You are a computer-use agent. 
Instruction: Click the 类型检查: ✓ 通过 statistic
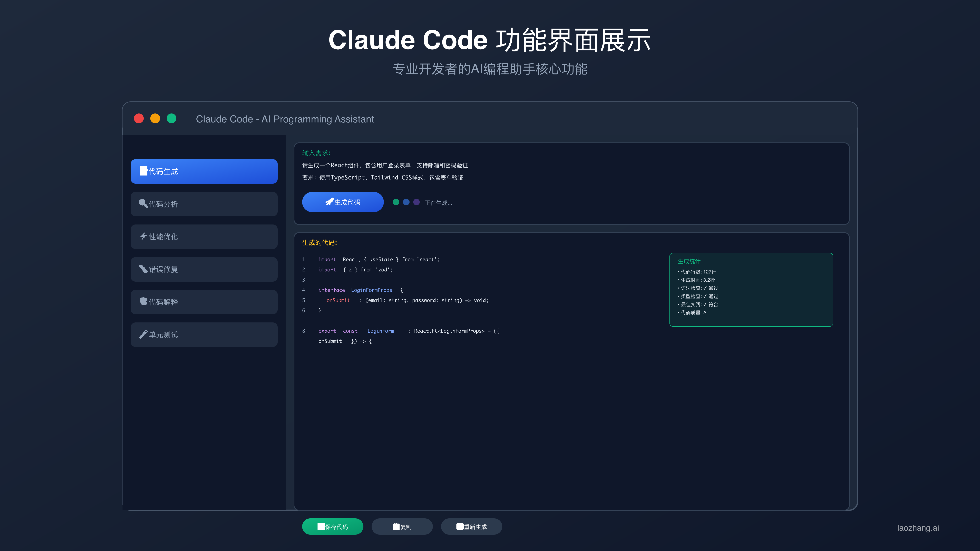coord(698,296)
